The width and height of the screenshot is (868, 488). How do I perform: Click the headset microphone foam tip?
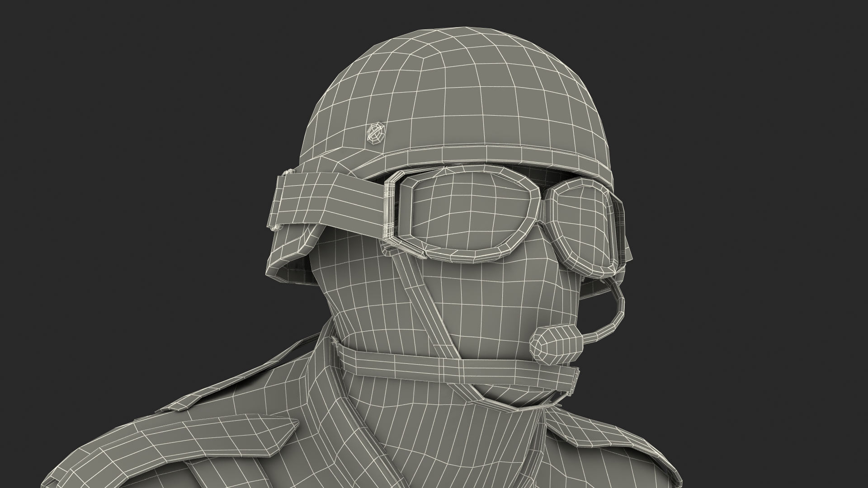pos(556,344)
